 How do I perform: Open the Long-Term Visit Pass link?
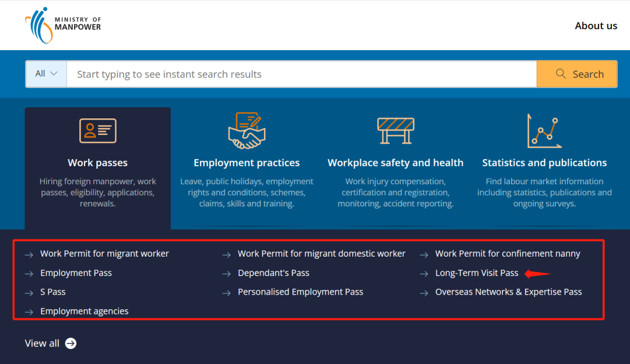coord(477,273)
